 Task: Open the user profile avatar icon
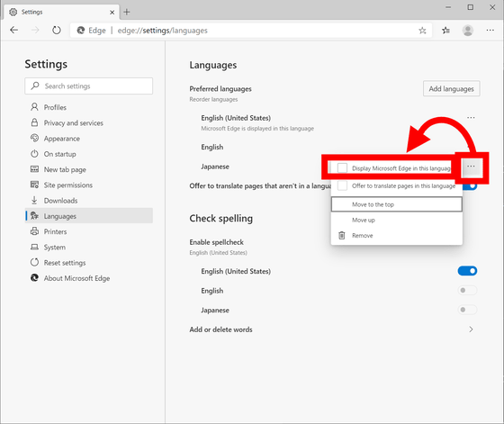(468, 31)
